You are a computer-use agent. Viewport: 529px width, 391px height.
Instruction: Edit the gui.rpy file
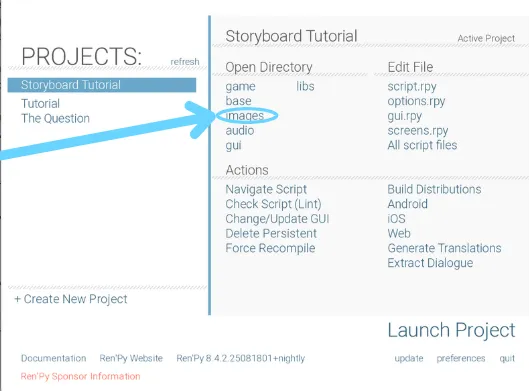click(405, 116)
